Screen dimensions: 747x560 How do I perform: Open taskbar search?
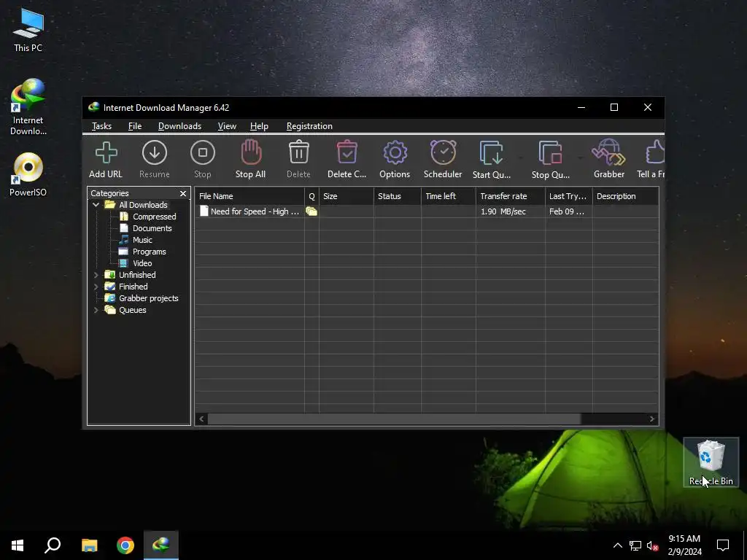[x=53, y=545]
